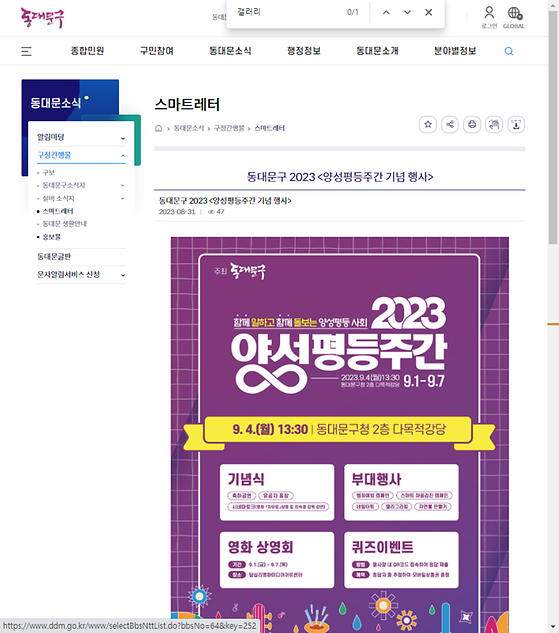Click 구정간행물 breadcrumb link

[229, 128]
